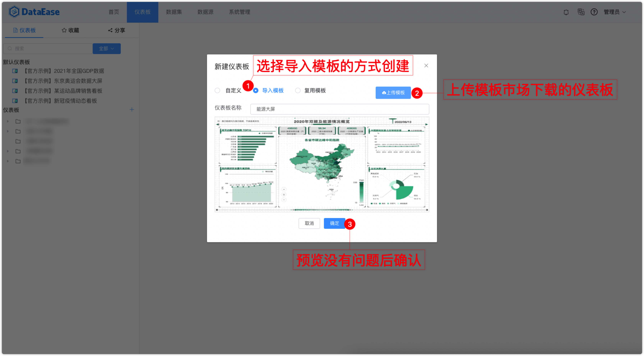
Task: Click the 上传模板 upload button
Action: [393, 93]
